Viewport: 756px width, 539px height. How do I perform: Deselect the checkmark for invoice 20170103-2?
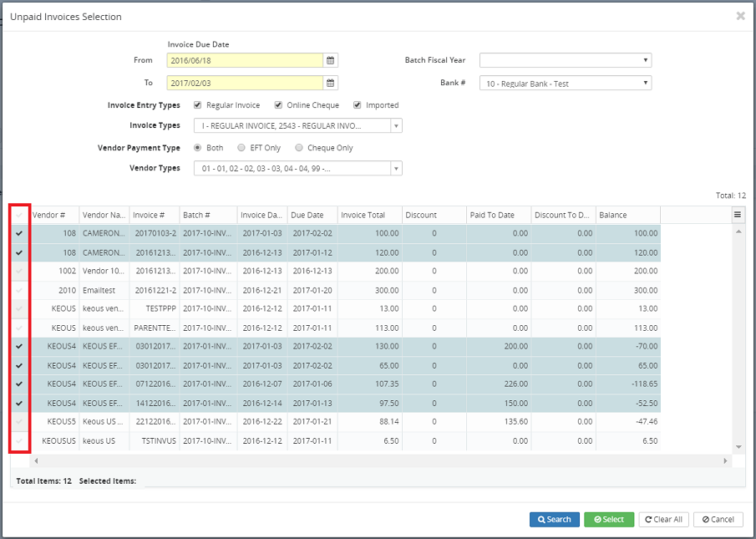(18, 234)
